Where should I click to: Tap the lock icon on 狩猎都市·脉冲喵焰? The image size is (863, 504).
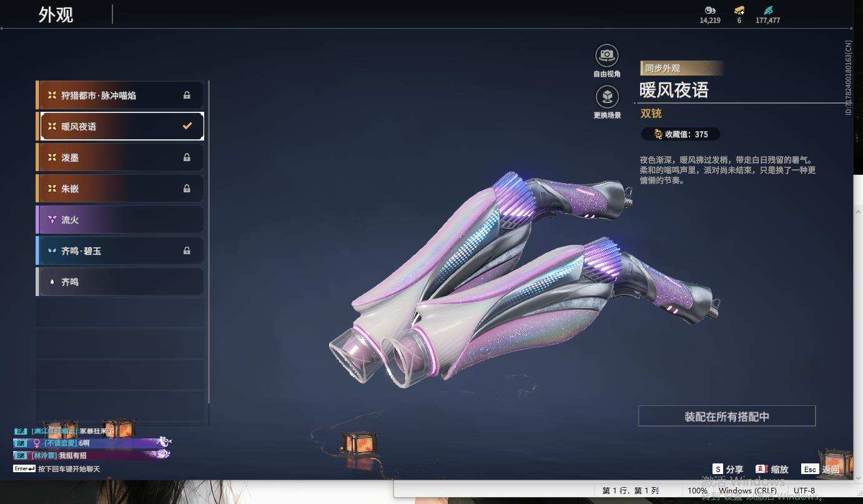(x=187, y=96)
